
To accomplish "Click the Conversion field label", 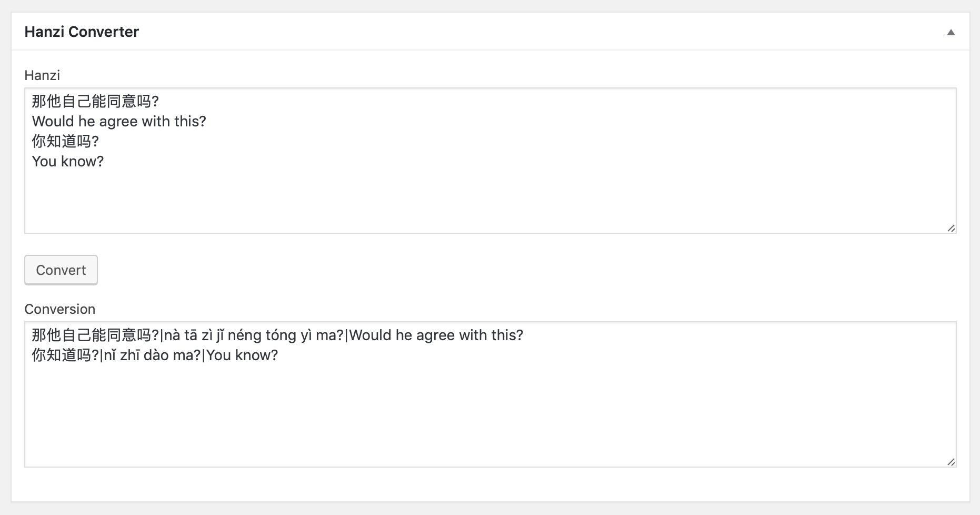I will point(59,309).
